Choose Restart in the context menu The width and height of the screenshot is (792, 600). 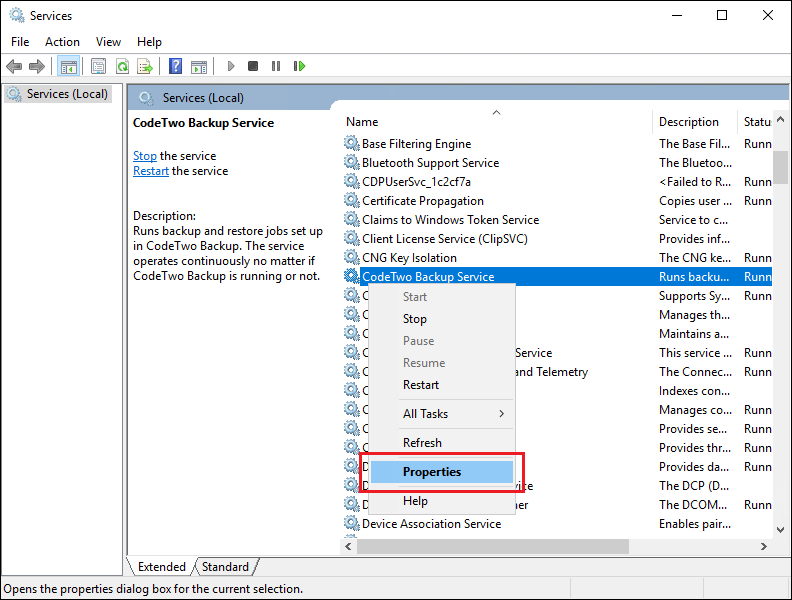click(442, 385)
